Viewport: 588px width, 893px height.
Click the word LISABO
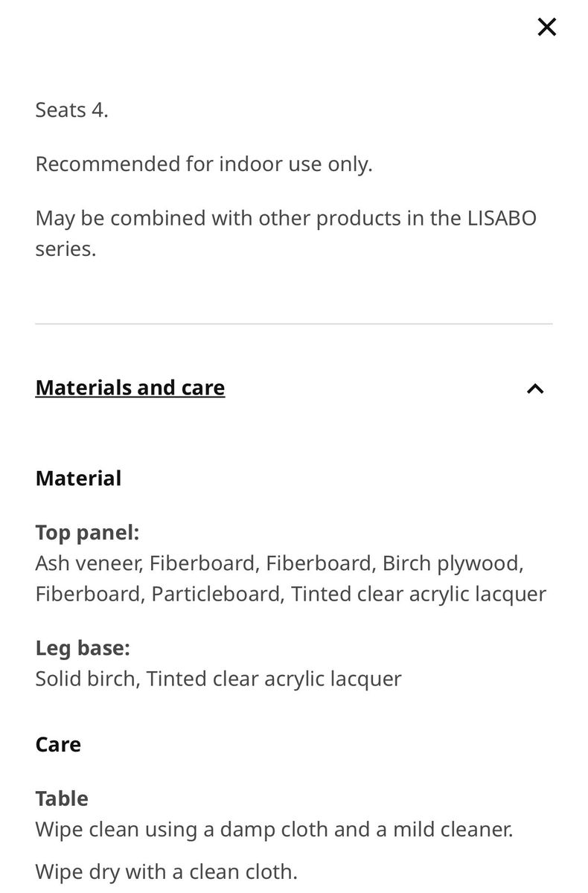point(502,219)
